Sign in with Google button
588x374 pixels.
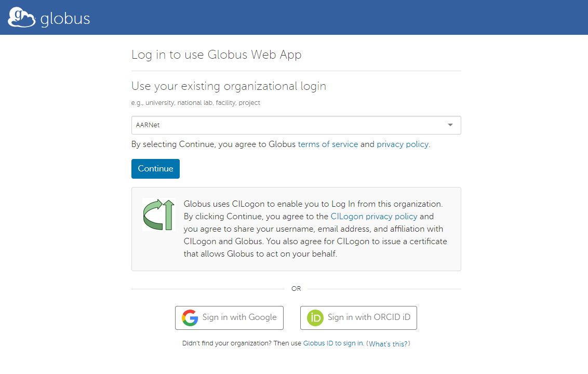229,318
